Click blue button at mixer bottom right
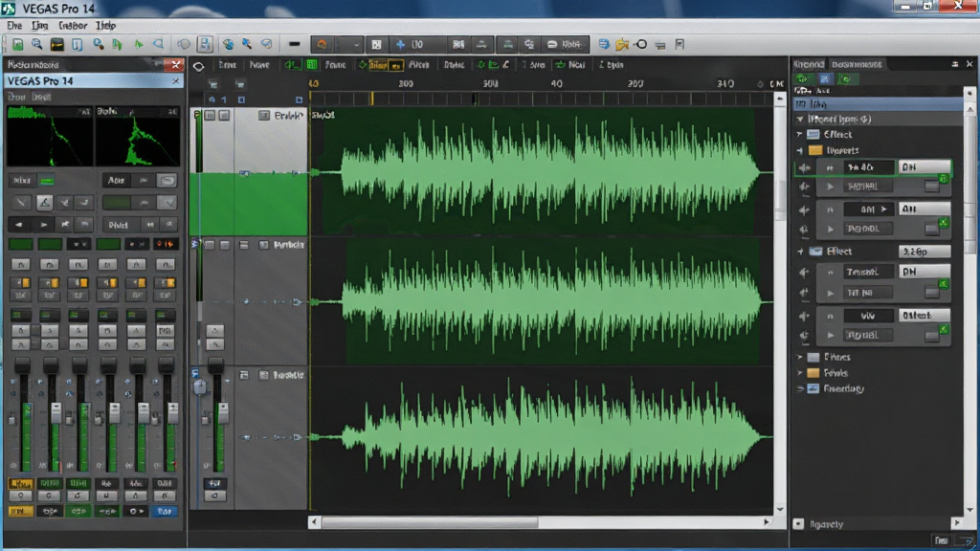 click(x=165, y=511)
